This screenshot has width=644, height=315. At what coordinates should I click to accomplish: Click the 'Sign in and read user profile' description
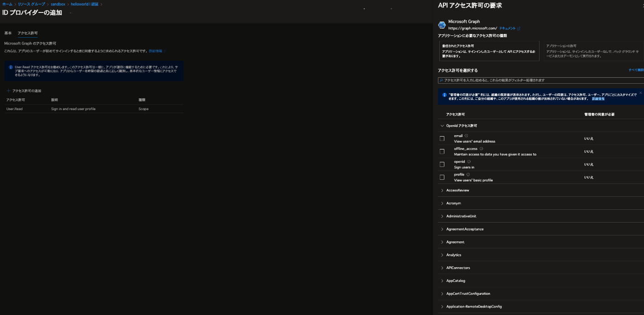pos(73,109)
